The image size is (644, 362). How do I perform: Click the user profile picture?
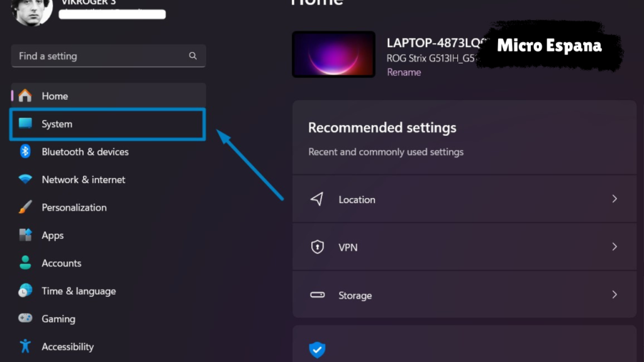point(32,11)
